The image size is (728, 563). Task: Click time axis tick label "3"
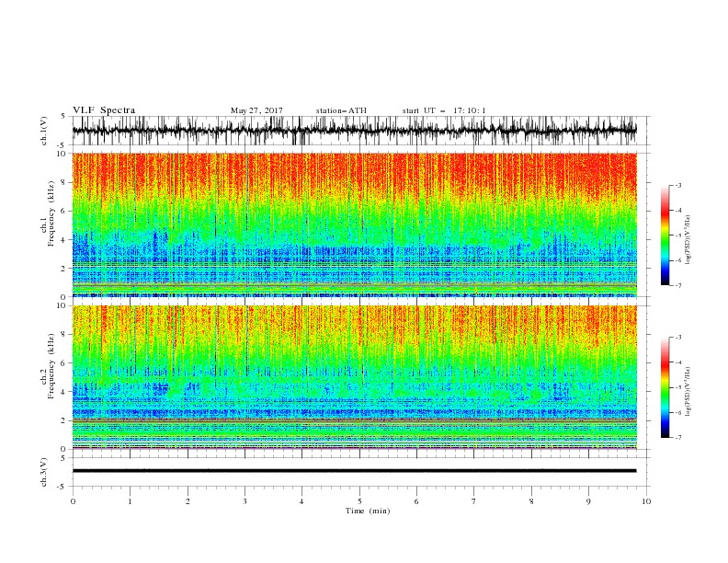click(245, 501)
